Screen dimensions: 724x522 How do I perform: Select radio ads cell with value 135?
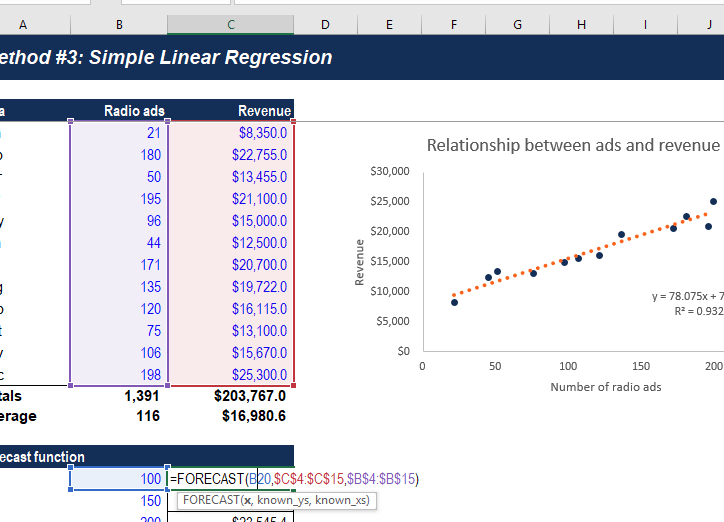(119, 287)
